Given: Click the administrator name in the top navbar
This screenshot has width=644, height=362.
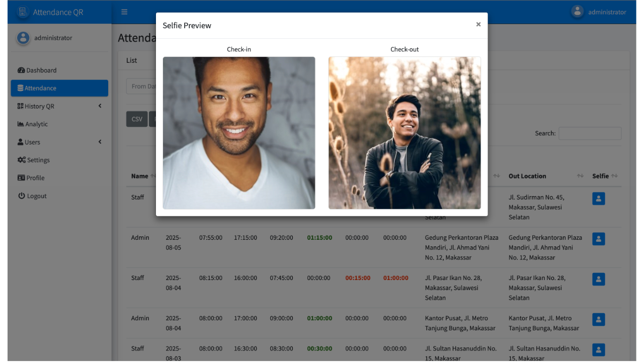Looking at the screenshot, I should pos(607,12).
